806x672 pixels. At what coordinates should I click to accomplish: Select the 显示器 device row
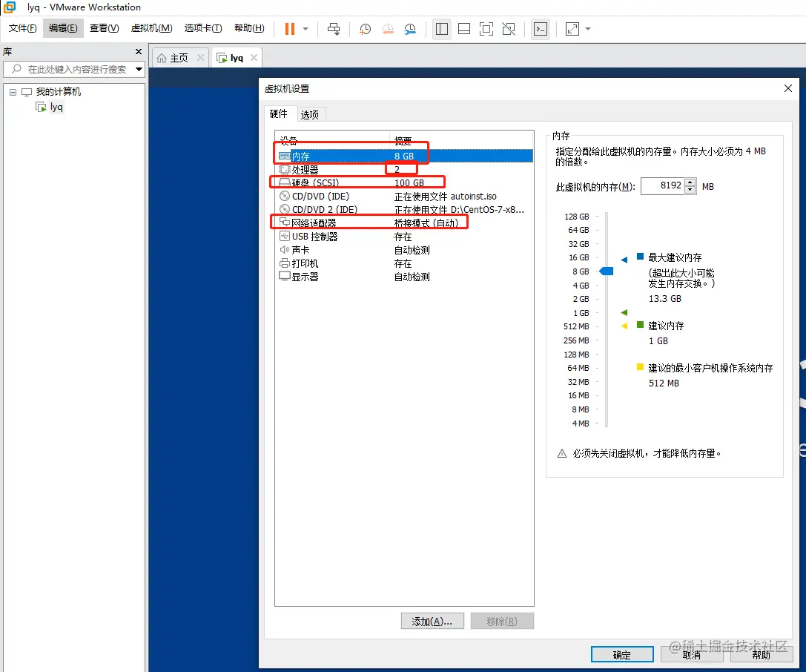coord(404,277)
